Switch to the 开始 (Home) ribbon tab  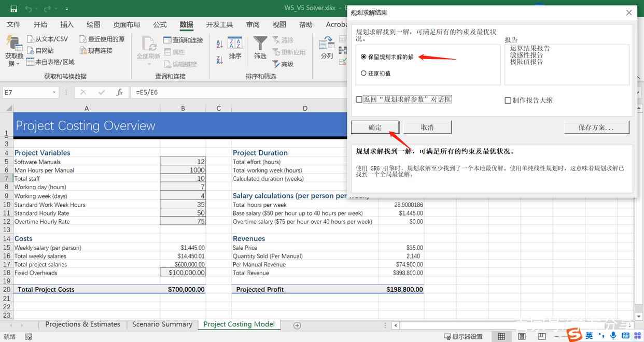pyautogui.click(x=40, y=24)
